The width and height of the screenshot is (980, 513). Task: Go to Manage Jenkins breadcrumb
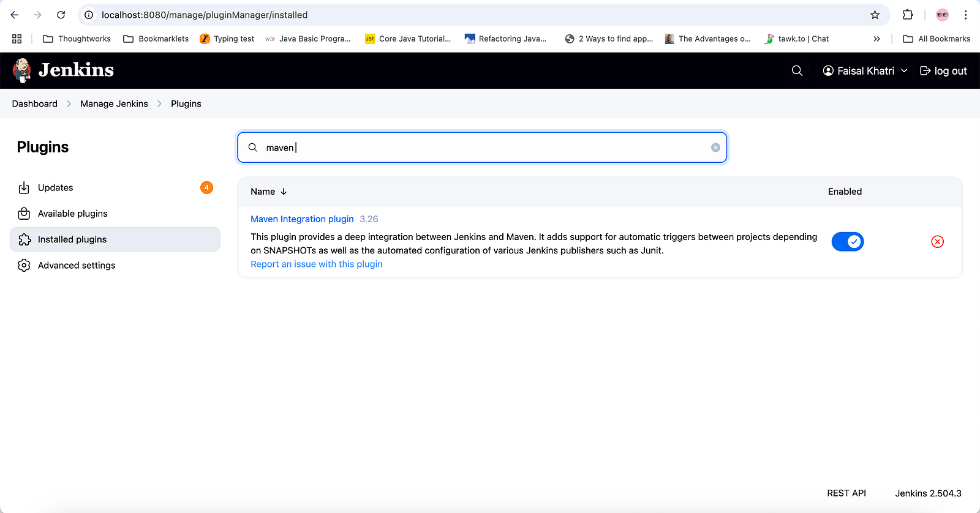click(114, 104)
